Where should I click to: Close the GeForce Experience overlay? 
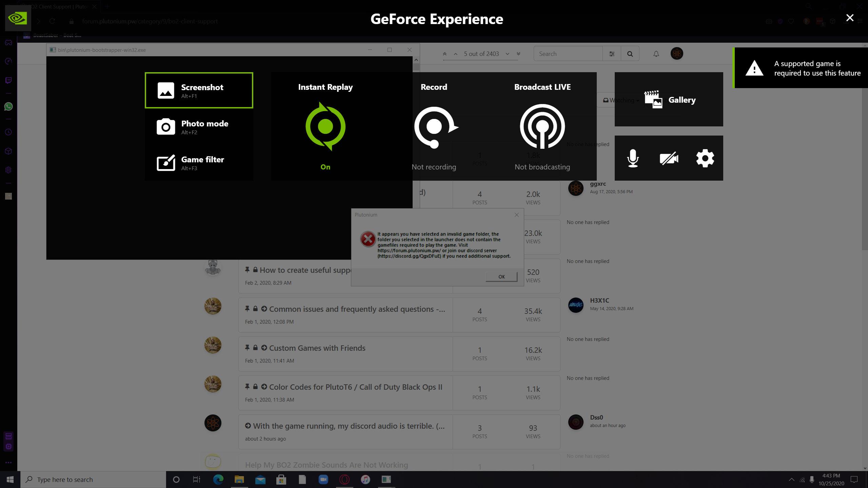click(850, 18)
